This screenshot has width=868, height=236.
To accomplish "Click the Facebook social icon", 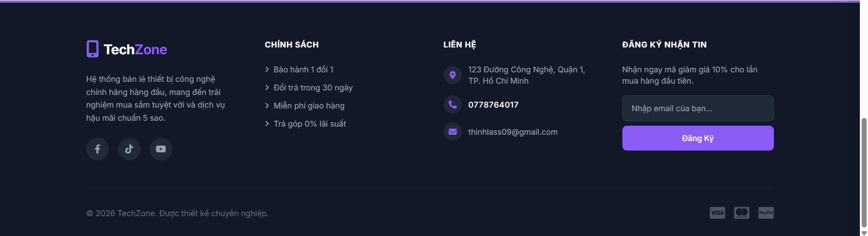I will [x=97, y=149].
